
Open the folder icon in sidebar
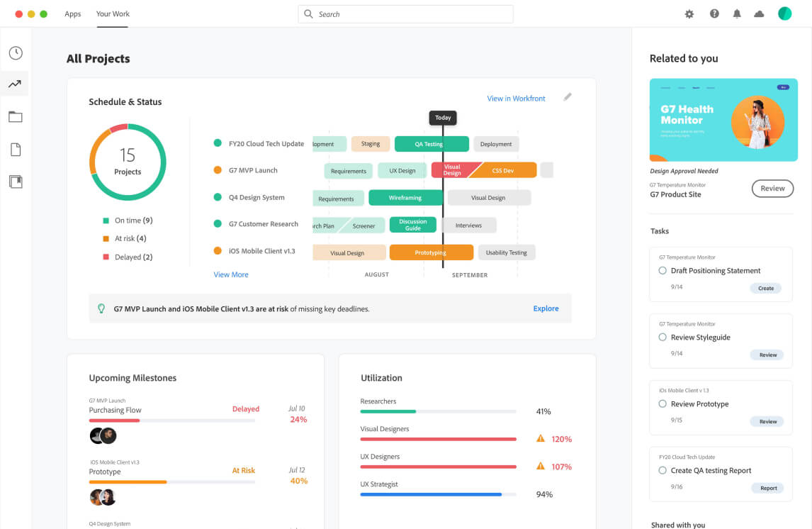pyautogui.click(x=16, y=116)
